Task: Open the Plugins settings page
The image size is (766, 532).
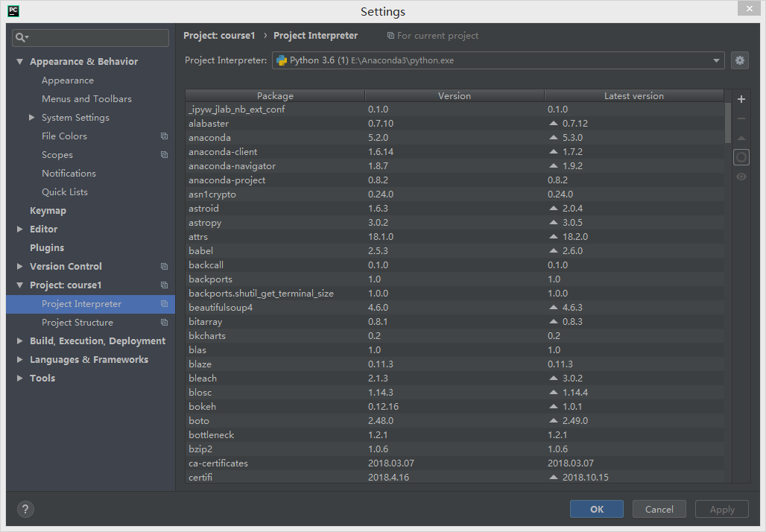Action: [x=47, y=247]
